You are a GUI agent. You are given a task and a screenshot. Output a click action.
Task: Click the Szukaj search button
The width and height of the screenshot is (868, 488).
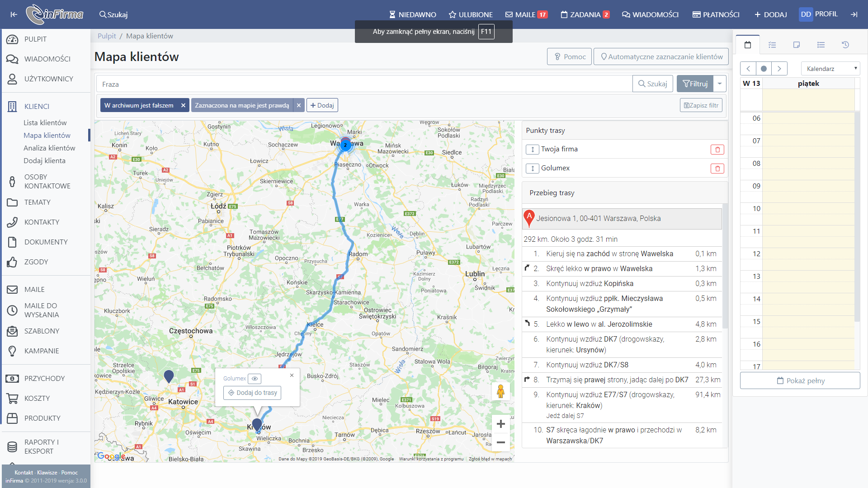point(653,84)
